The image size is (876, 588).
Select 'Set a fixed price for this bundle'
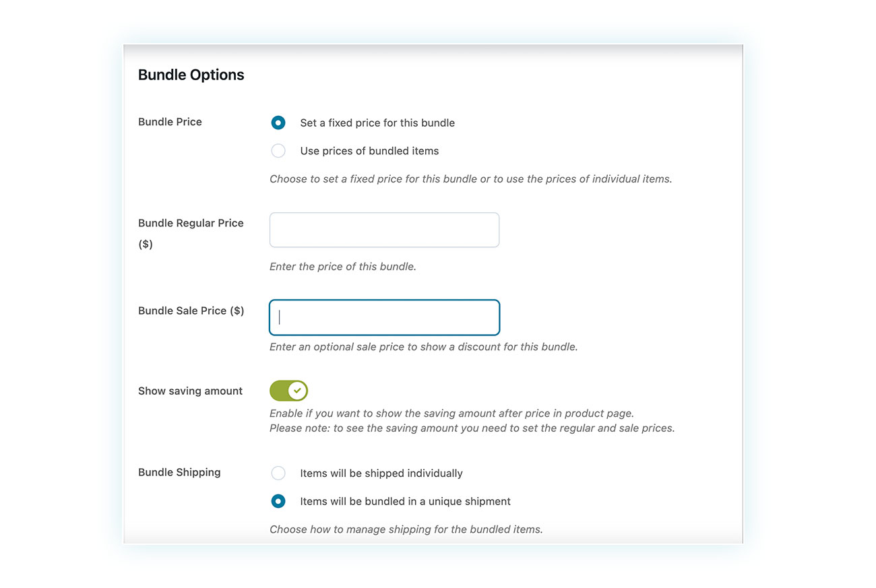point(278,123)
